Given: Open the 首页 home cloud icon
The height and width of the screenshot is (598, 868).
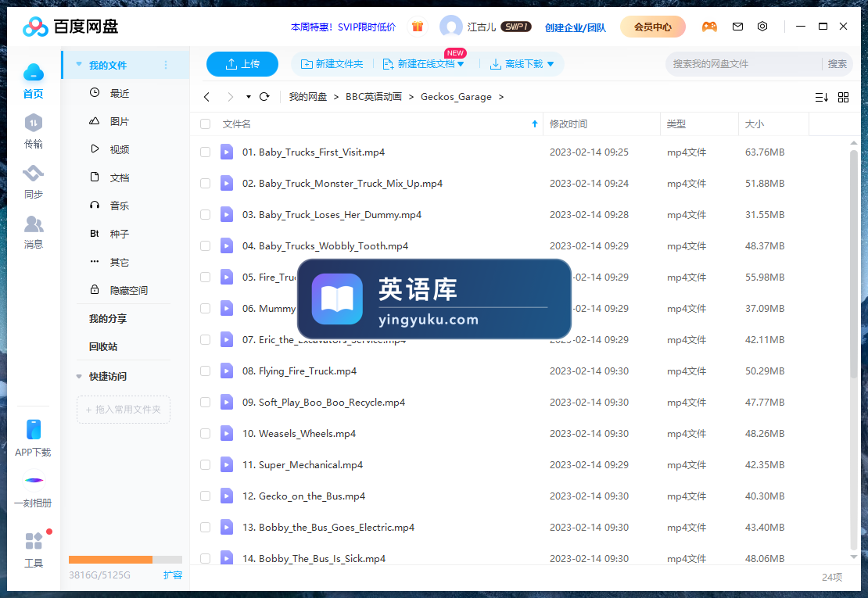Looking at the screenshot, I should 33,73.
